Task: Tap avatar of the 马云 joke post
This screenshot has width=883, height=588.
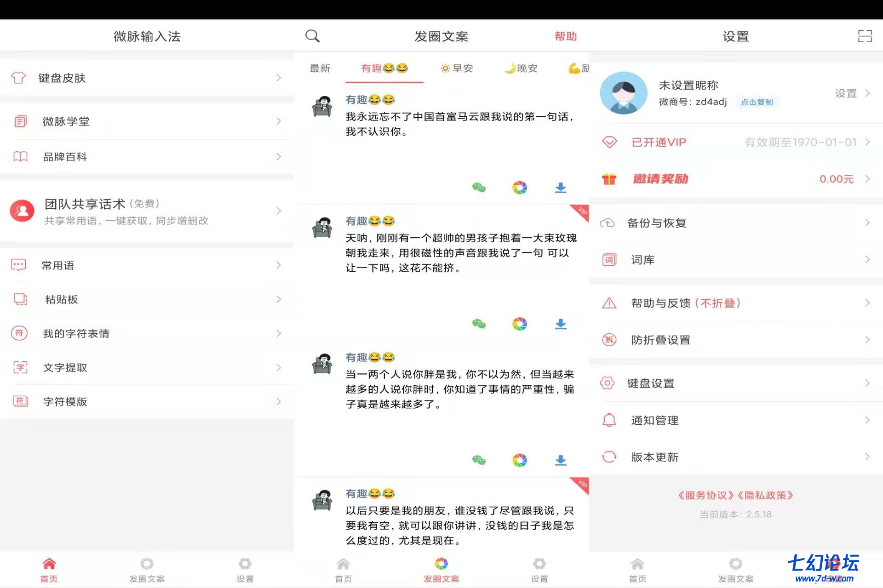Action: (x=322, y=107)
